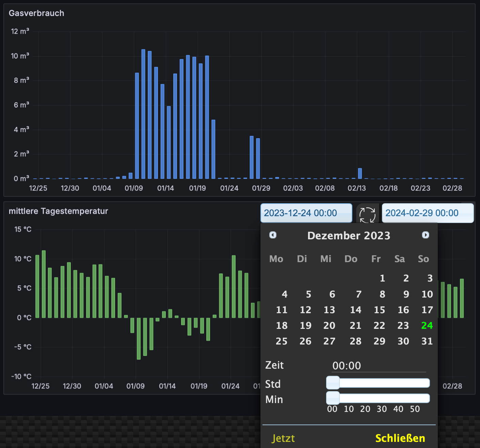Pick December 15 in the calendar

379,310
